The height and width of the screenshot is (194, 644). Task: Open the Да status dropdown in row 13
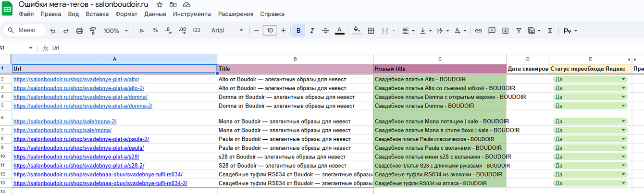pyautogui.click(x=591, y=183)
